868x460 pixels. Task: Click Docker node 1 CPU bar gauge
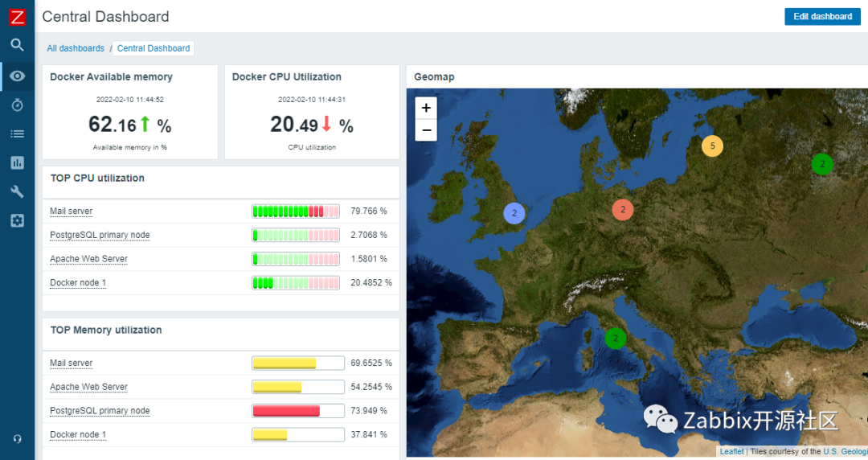tap(296, 282)
